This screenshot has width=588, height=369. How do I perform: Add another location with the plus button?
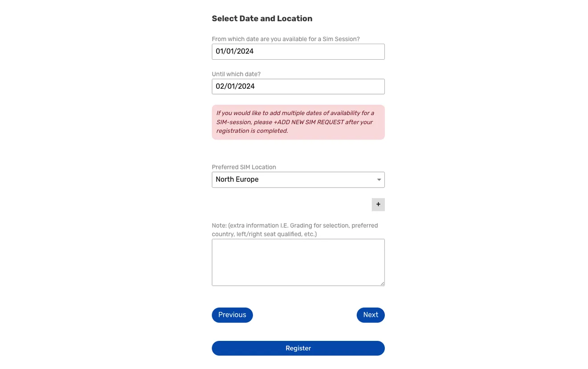(x=378, y=205)
